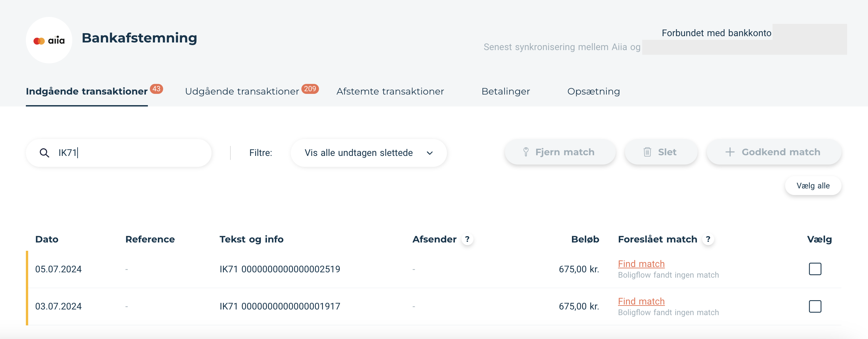Open the Vis alle undtagen slettede filter
This screenshot has width=868, height=339.
pyautogui.click(x=358, y=153)
